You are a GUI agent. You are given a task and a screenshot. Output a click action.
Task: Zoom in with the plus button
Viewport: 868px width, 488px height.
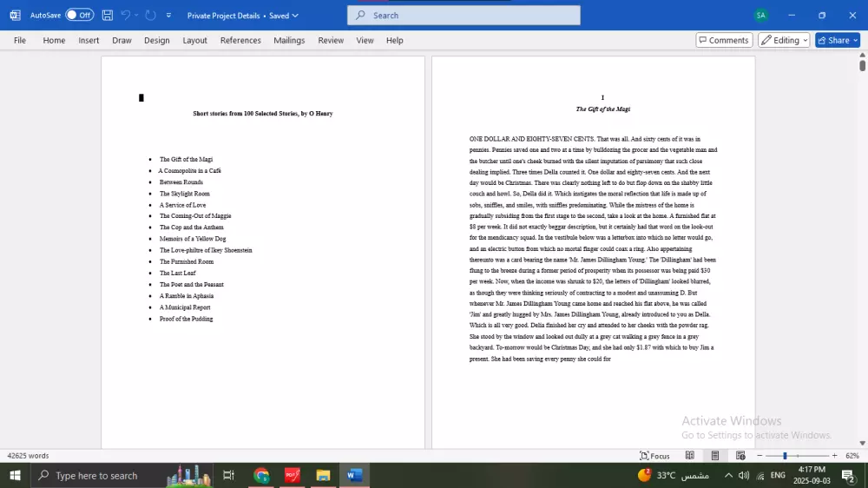pyautogui.click(x=834, y=455)
